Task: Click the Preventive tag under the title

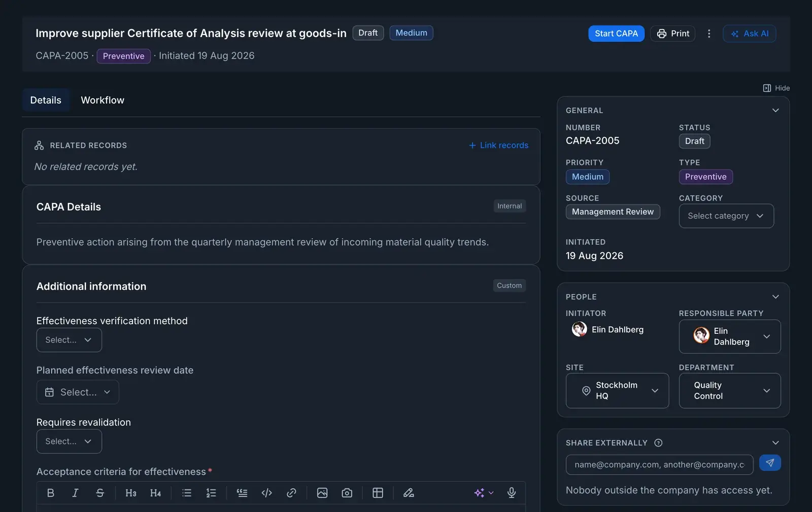Action: tap(123, 56)
